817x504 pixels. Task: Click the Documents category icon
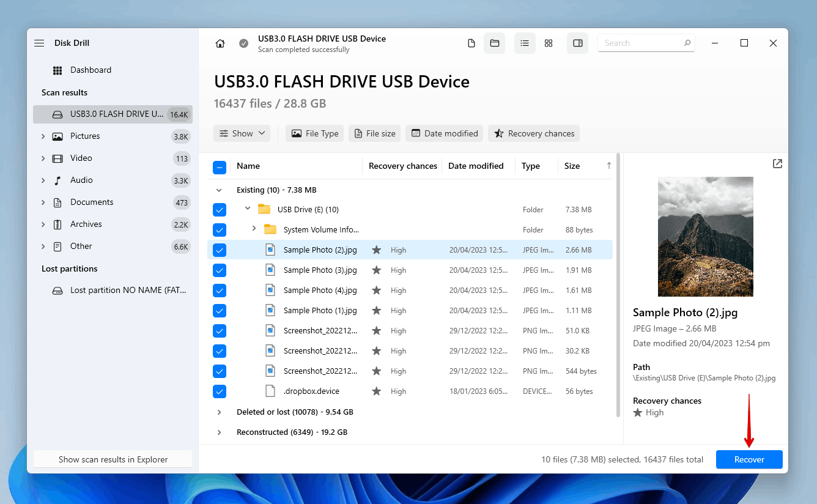[57, 202]
